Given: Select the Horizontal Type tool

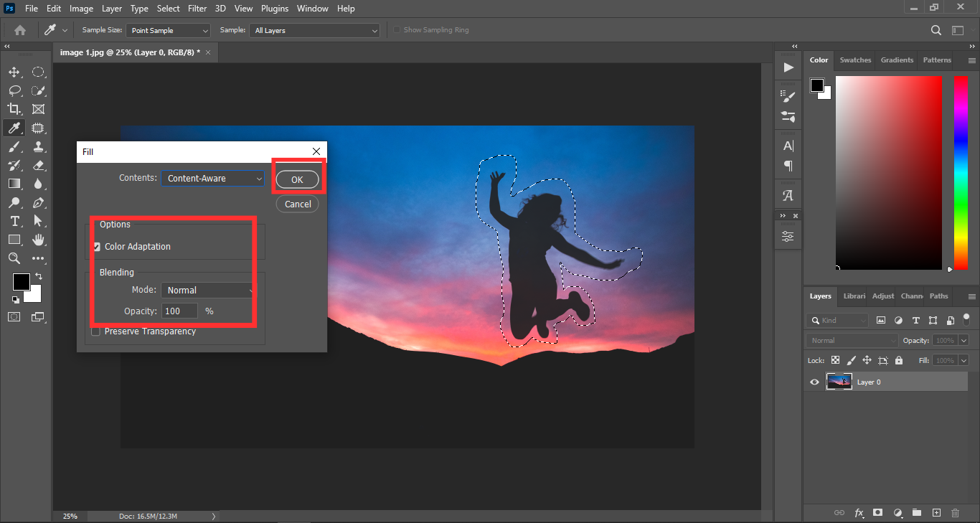Looking at the screenshot, I should 14,221.
